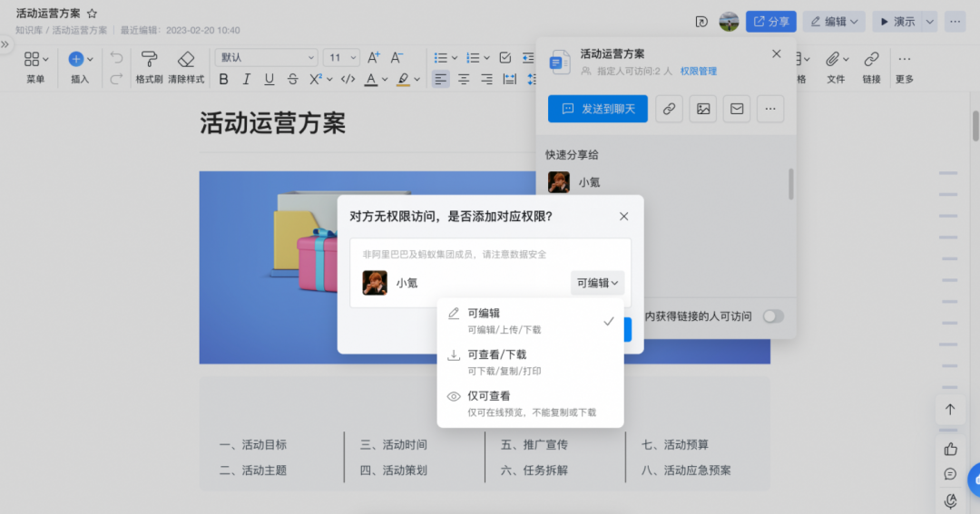Click the copy link icon in share panel
980x514 pixels.
click(x=669, y=109)
